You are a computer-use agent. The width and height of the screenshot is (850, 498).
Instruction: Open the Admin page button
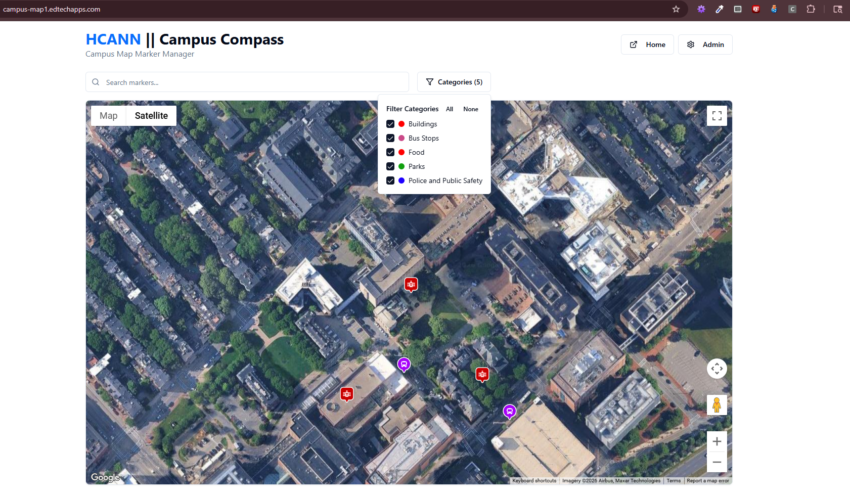705,44
